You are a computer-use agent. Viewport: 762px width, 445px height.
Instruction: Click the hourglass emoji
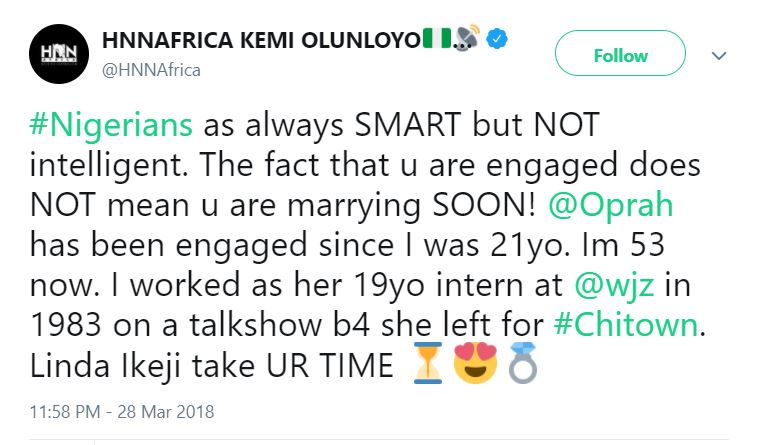tap(428, 363)
